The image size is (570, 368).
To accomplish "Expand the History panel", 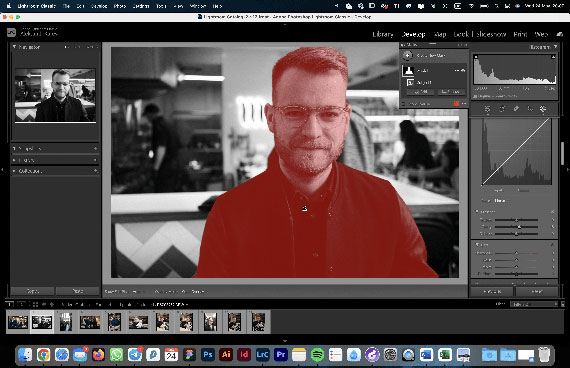I will click(15, 160).
